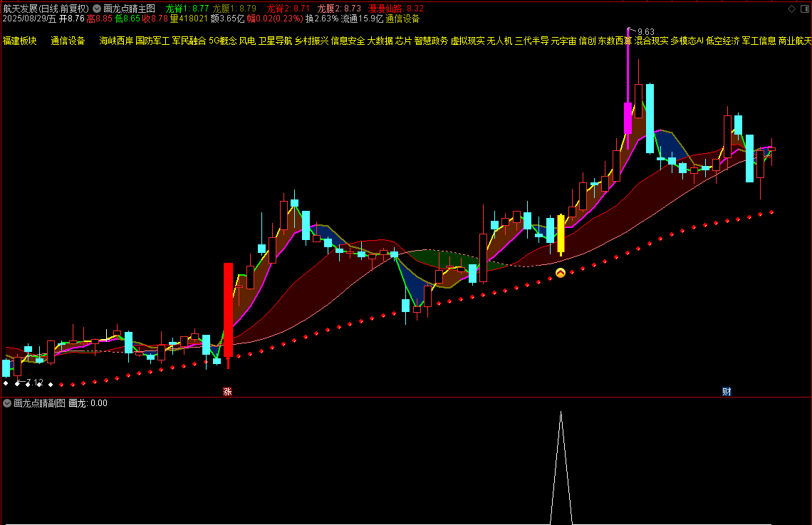Viewport: 812px width, 525px height.
Task: Click the yellow candlestick above the signal marker
Action: click(561, 234)
